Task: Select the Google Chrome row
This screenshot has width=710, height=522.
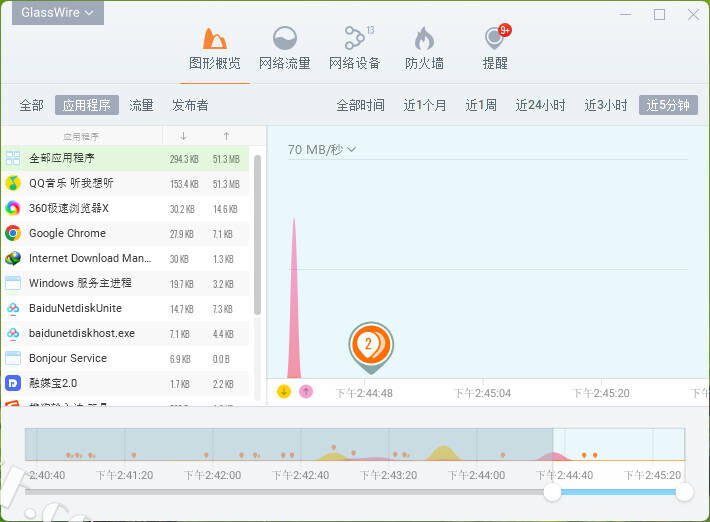Action: point(125,233)
